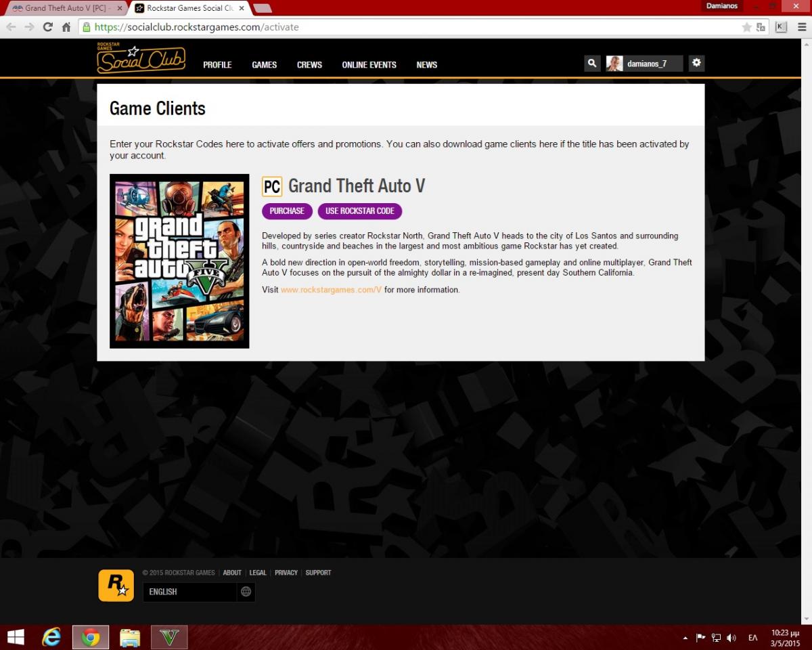Open the damianos_7 user menu
This screenshot has width=812, height=650.
(x=645, y=64)
